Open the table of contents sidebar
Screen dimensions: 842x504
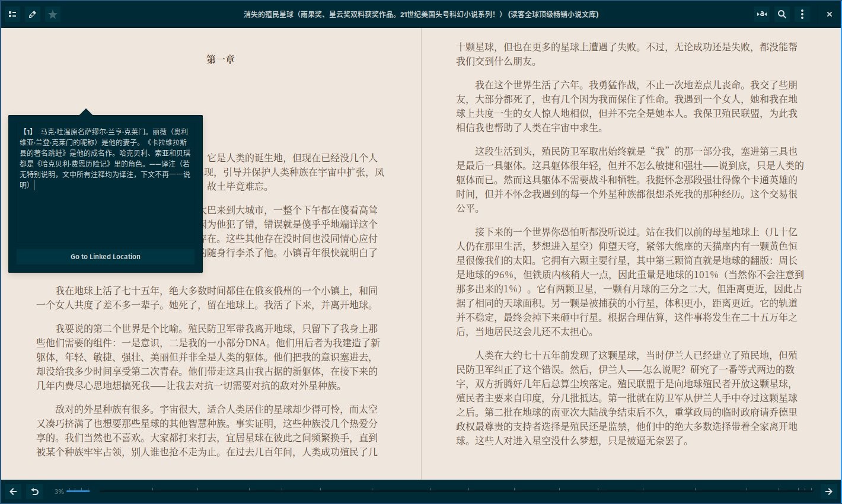[12, 14]
